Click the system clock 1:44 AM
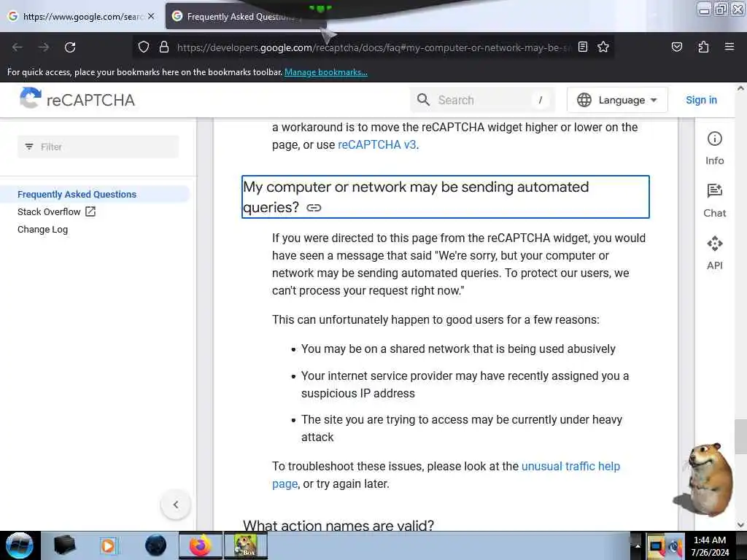747x560 pixels. (709, 540)
